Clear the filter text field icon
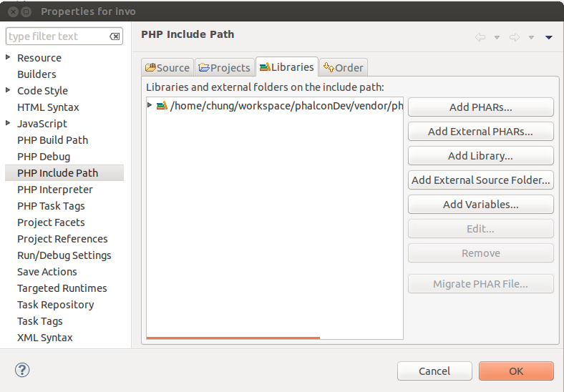This screenshot has width=564, height=392. tap(115, 36)
